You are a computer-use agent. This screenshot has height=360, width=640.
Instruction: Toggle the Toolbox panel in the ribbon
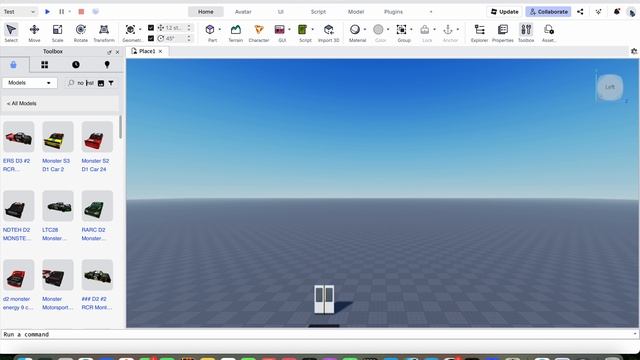(x=526, y=33)
